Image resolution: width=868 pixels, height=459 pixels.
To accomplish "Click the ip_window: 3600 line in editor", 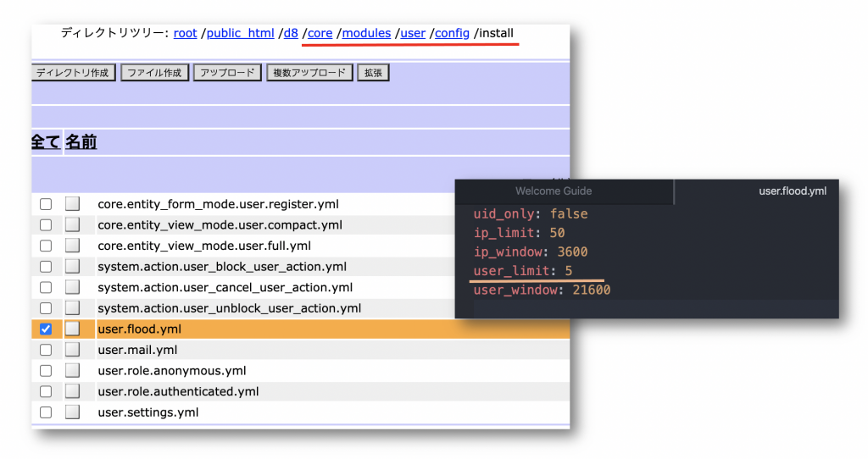I will tap(531, 252).
